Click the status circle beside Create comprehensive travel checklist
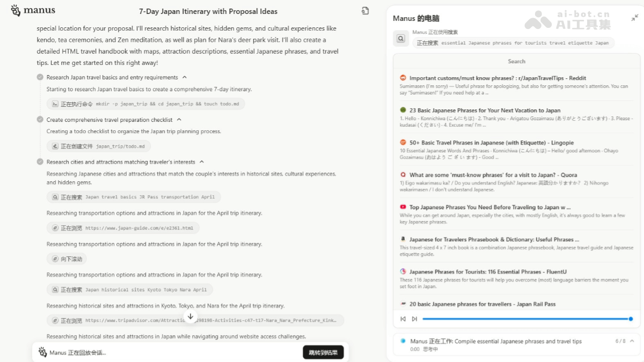 (40, 120)
